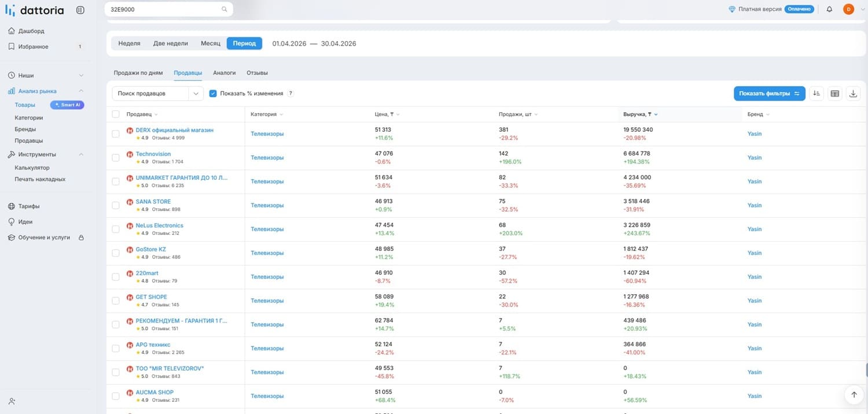Screen dimensions: 868x414
Task: Go to Тарифы page
Action: click(29, 206)
